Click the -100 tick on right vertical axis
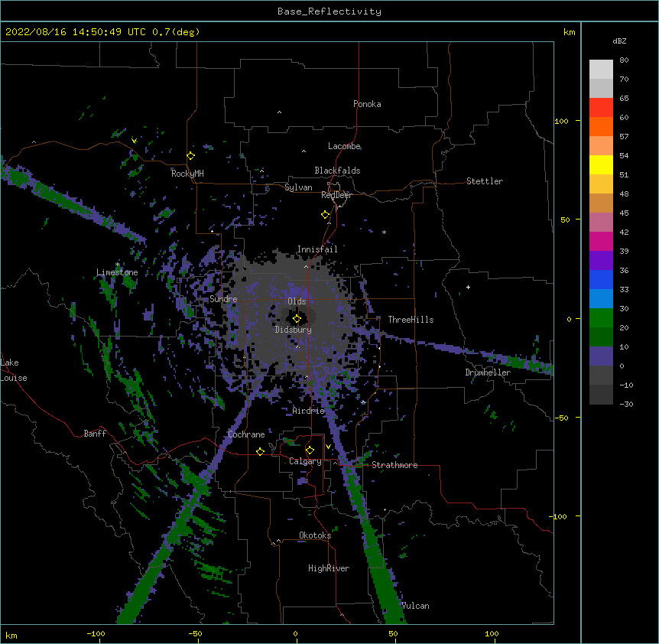659x644 pixels. pos(560,516)
